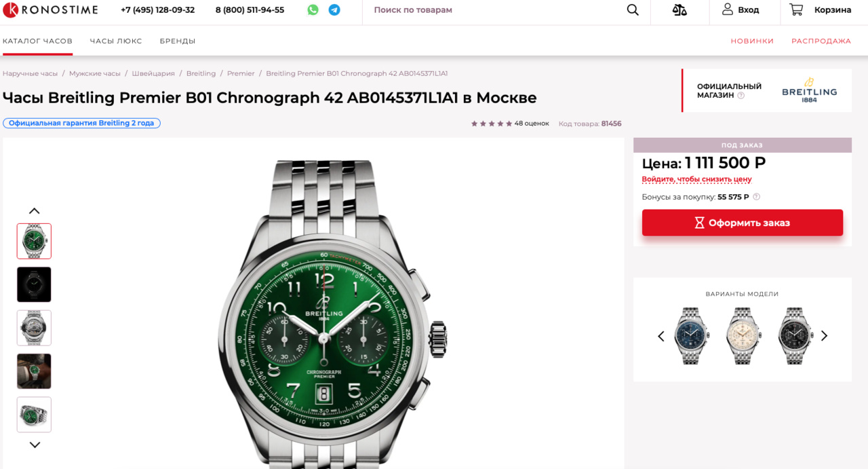Open WhatsApp chat icon
Viewport: 868px width, 469px height.
pos(313,10)
